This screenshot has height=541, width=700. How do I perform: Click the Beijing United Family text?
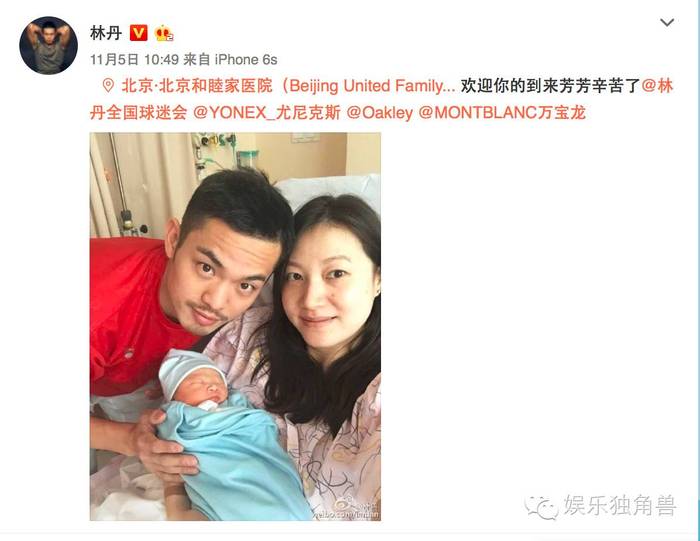click(x=372, y=86)
